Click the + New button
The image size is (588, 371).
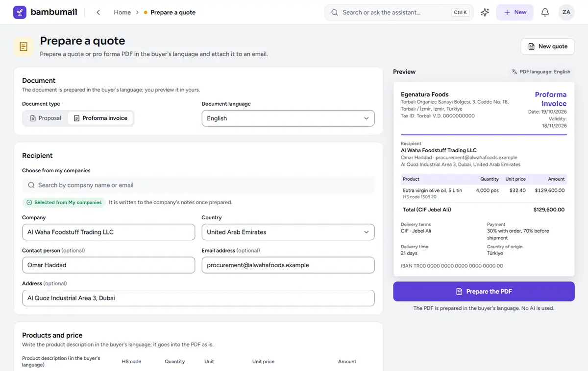point(514,12)
